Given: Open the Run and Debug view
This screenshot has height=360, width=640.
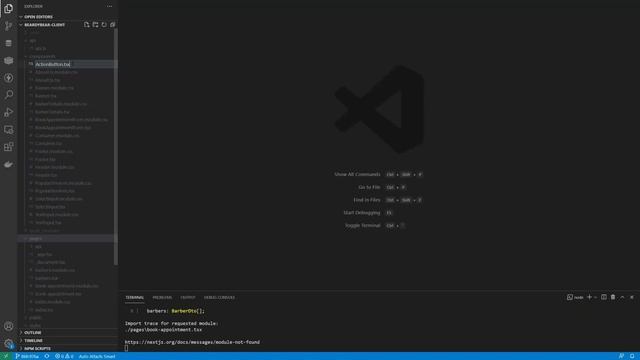Looking at the screenshot, I should tap(8, 112).
